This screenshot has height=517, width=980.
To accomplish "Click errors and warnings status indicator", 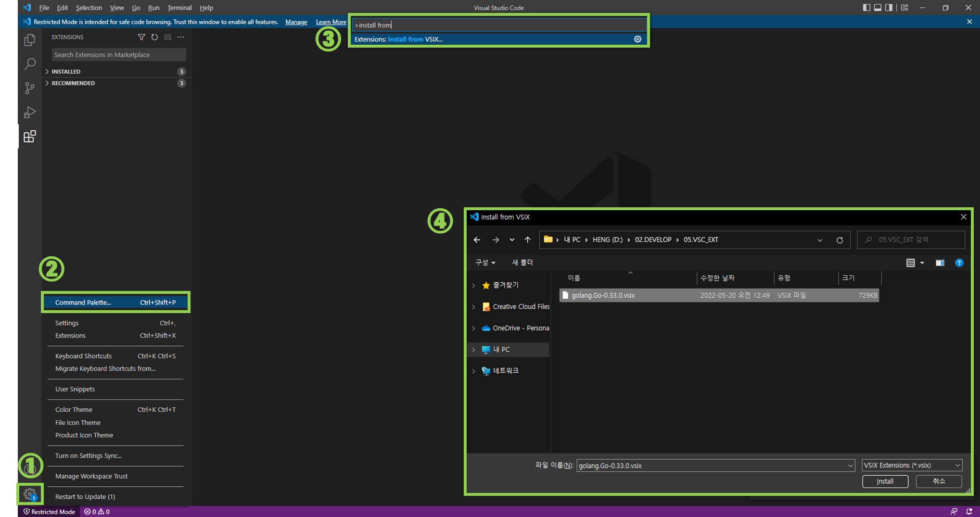I will (x=97, y=512).
